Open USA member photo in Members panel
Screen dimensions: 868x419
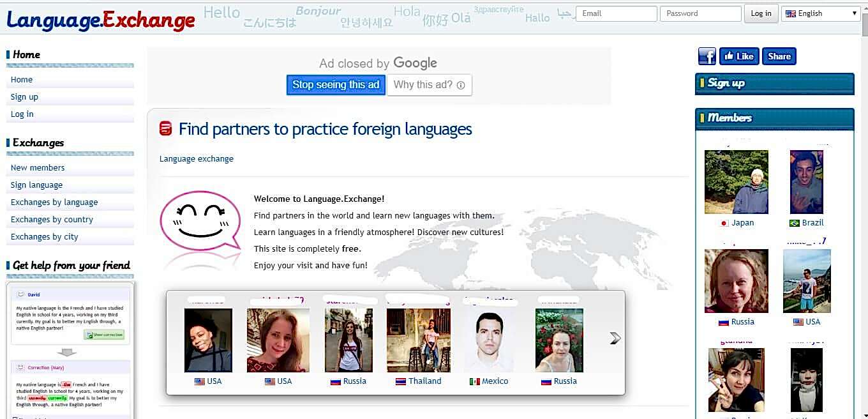point(807,281)
